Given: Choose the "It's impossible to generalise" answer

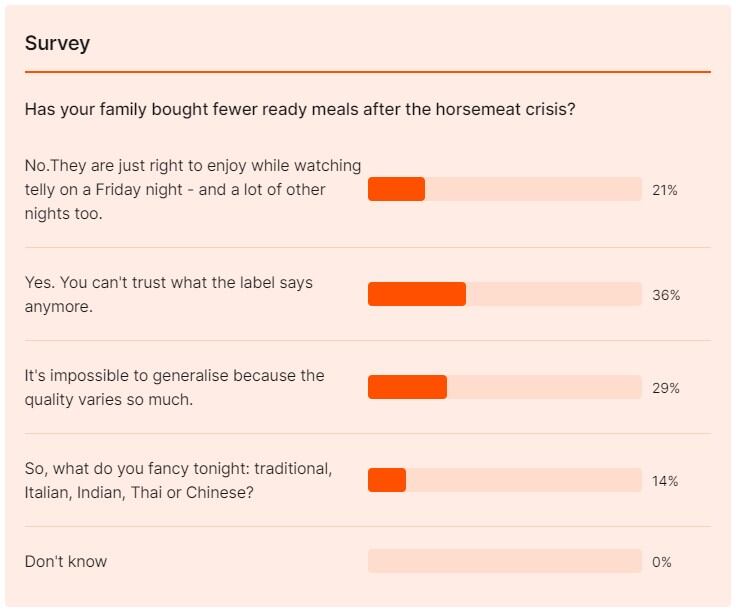Looking at the screenshot, I should (174, 387).
